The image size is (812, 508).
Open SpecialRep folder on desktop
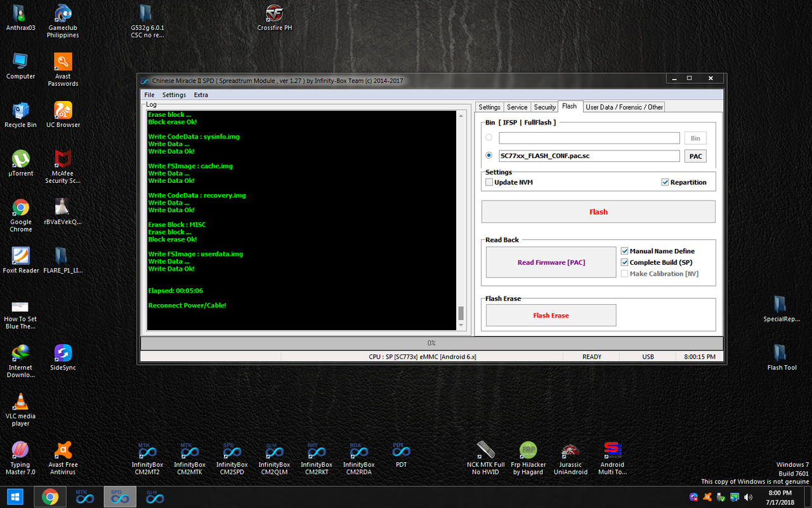[x=782, y=309]
